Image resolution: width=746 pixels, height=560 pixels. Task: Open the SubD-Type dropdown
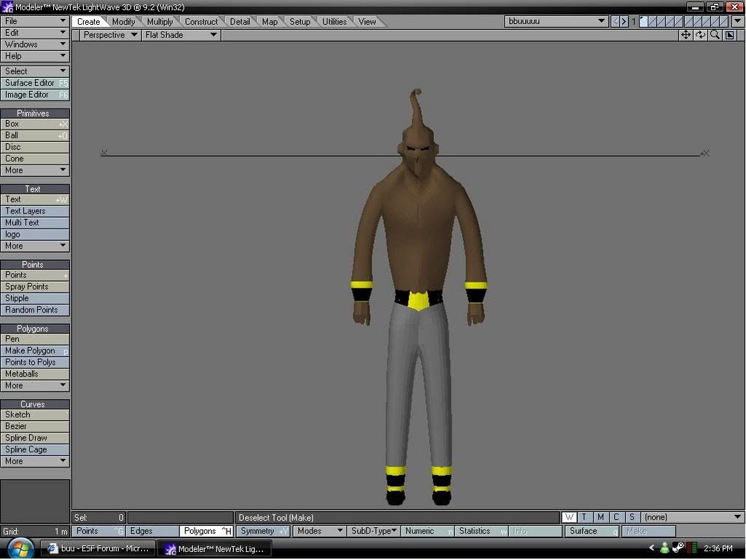point(373,531)
